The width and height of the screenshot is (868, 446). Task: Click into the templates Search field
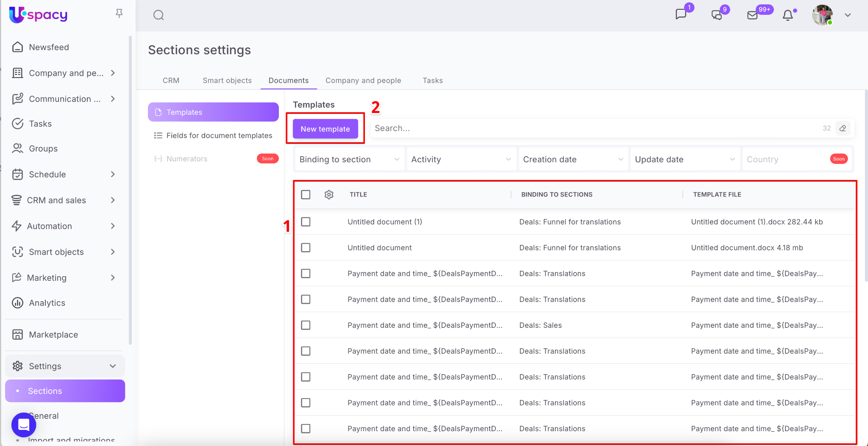tap(593, 128)
